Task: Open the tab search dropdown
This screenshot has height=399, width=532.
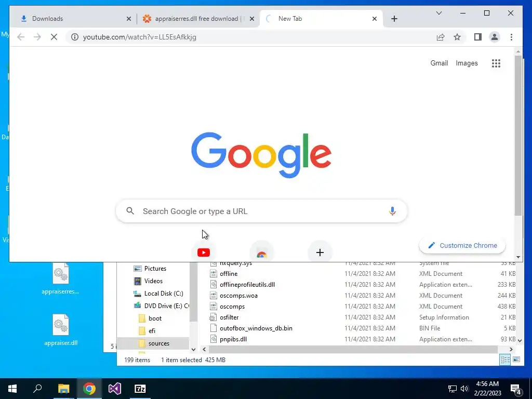Action: [x=438, y=13]
